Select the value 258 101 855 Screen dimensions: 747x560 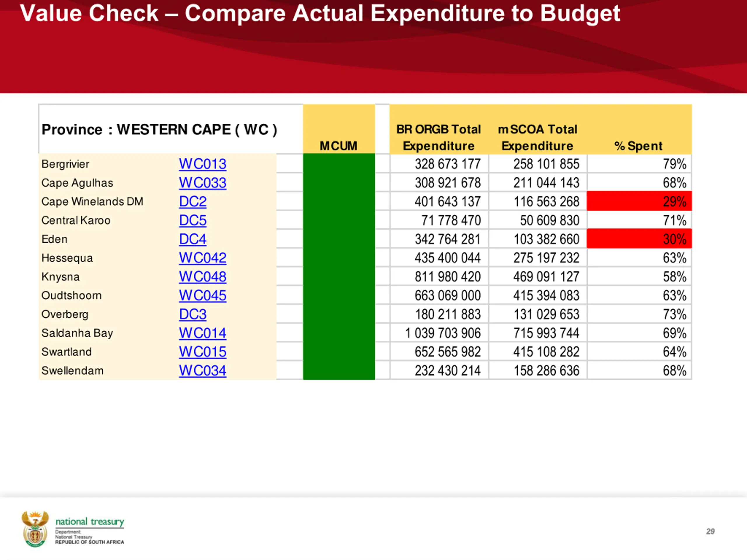point(547,164)
